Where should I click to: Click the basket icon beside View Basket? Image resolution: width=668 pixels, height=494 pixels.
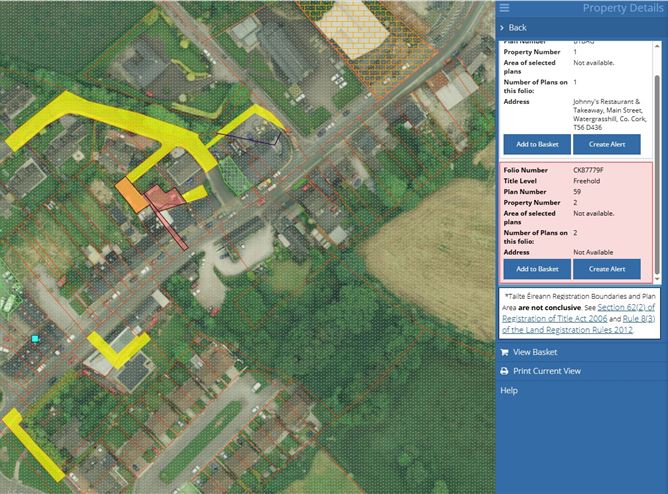click(504, 352)
